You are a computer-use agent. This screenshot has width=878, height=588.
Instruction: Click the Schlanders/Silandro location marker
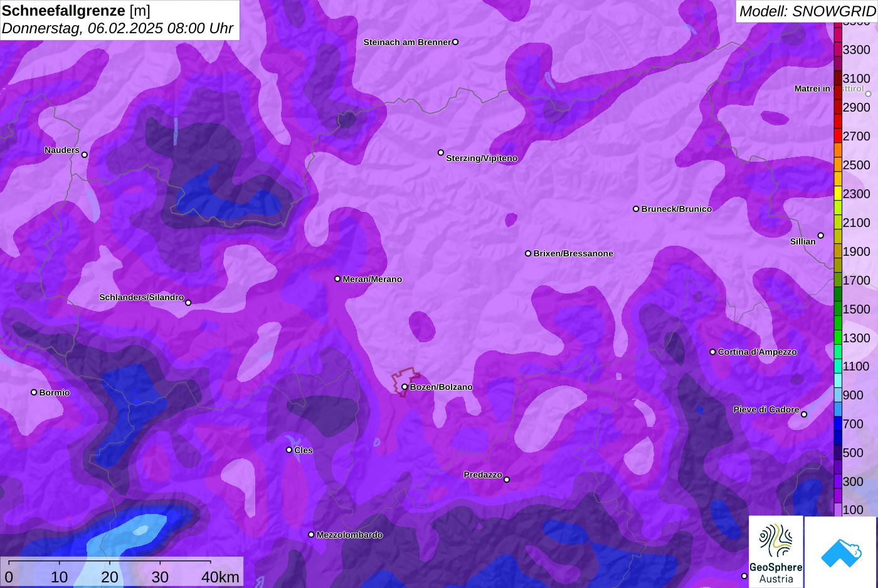188,303
